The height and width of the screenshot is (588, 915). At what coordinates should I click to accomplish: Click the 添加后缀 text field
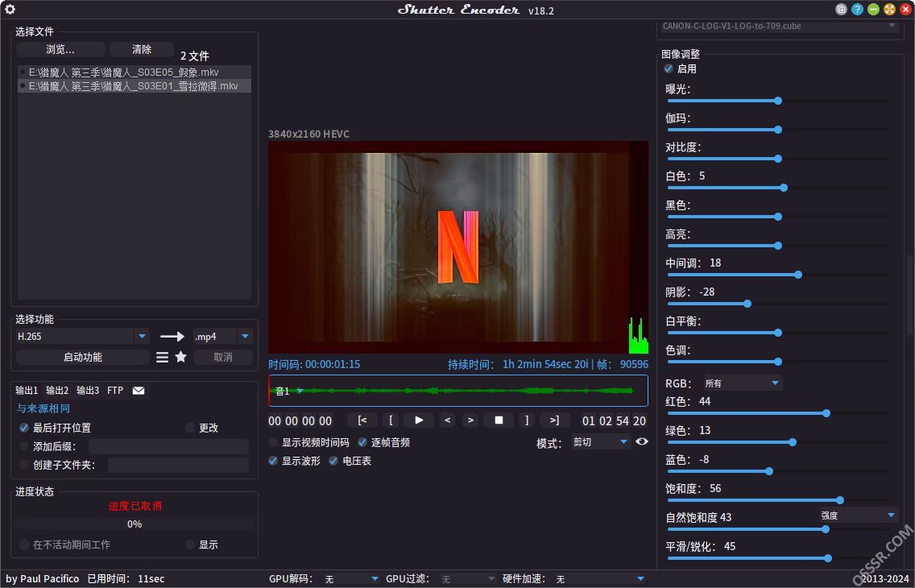tap(168, 446)
